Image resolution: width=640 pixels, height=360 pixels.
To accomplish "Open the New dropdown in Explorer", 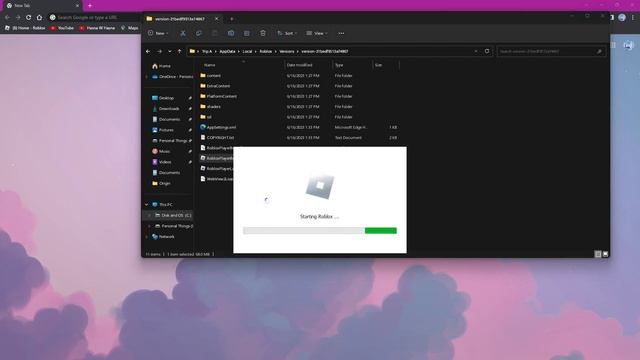I will 158,33.
